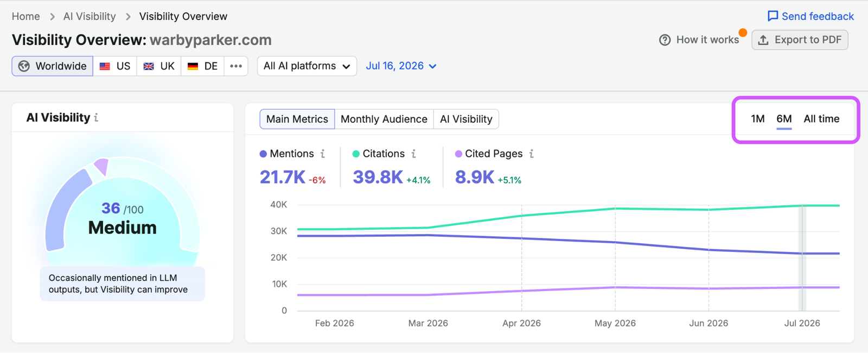Select the DE region filter

tap(202, 66)
